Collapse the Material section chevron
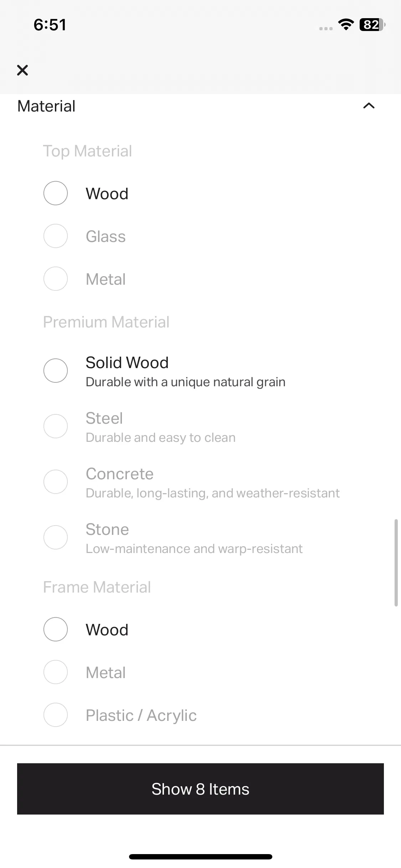This screenshot has width=401, height=868. [369, 106]
